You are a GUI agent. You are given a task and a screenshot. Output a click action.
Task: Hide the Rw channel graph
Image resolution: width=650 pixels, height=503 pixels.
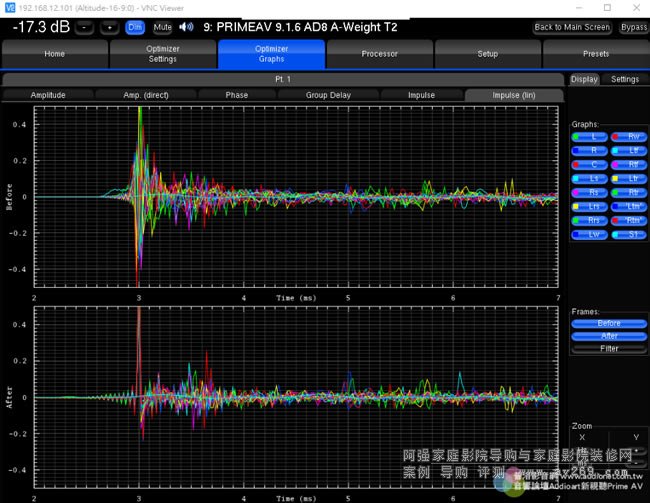[x=628, y=136]
